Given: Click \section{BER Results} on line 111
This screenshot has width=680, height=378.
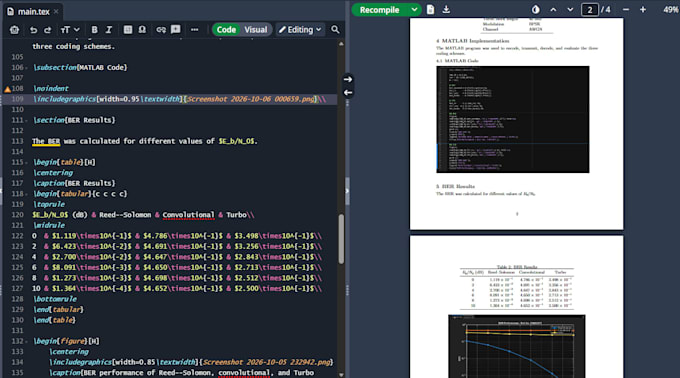Looking at the screenshot, I should [x=75, y=120].
